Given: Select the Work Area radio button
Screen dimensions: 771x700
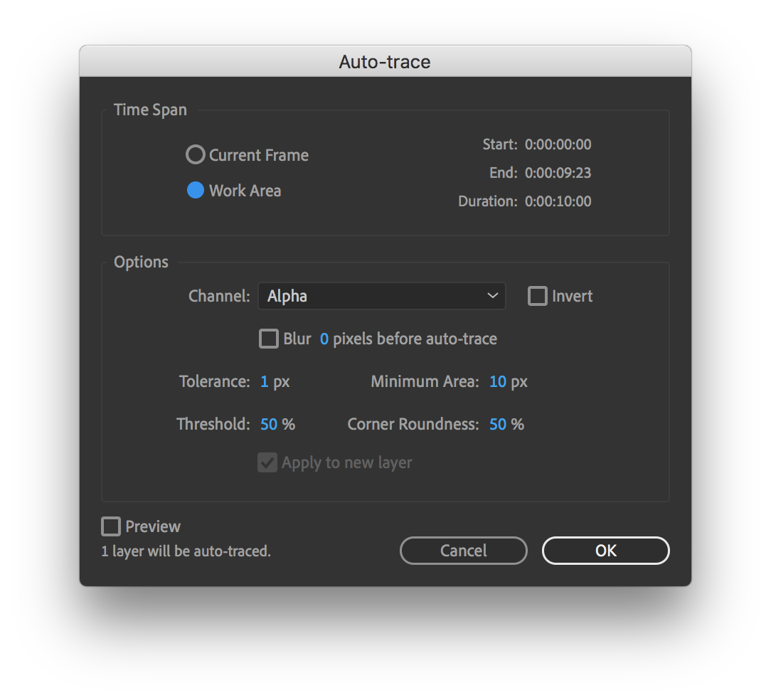Looking at the screenshot, I should [195, 190].
